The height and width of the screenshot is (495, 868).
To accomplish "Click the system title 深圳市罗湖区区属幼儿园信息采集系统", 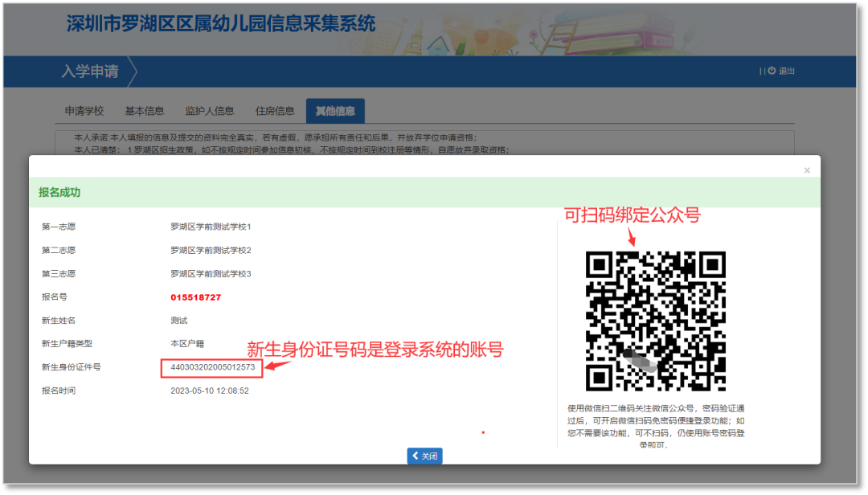I will 221,24.
